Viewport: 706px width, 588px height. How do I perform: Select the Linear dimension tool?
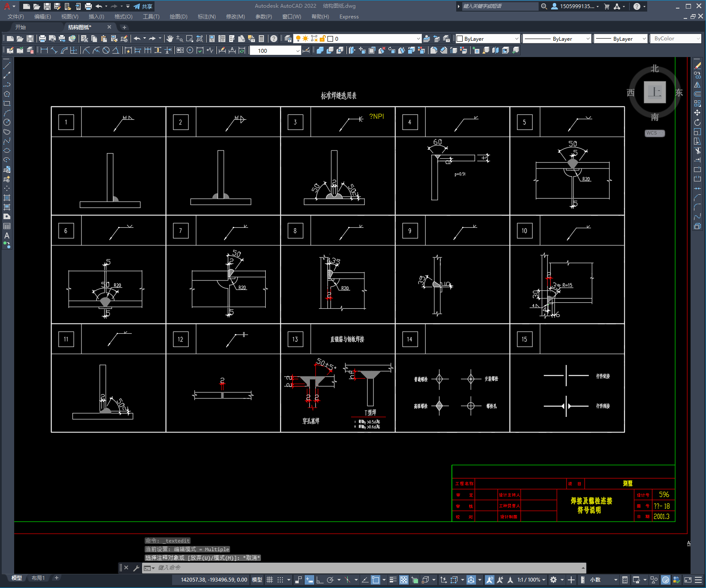pyautogui.click(x=44, y=50)
